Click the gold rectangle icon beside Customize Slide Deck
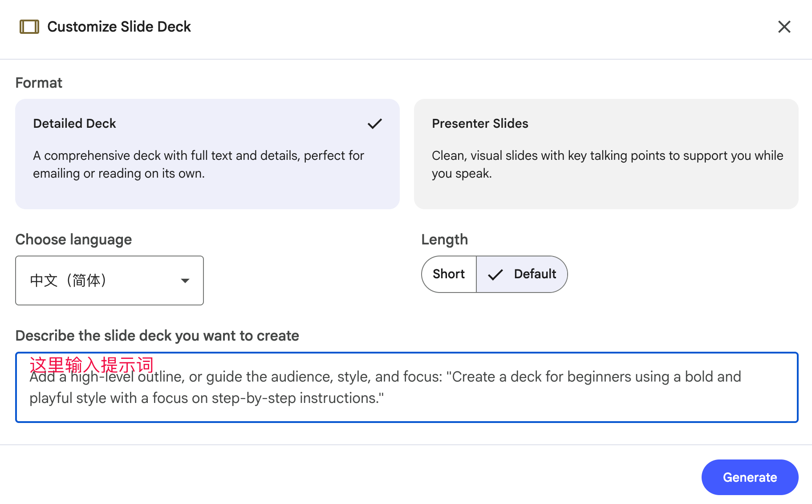 tap(28, 27)
